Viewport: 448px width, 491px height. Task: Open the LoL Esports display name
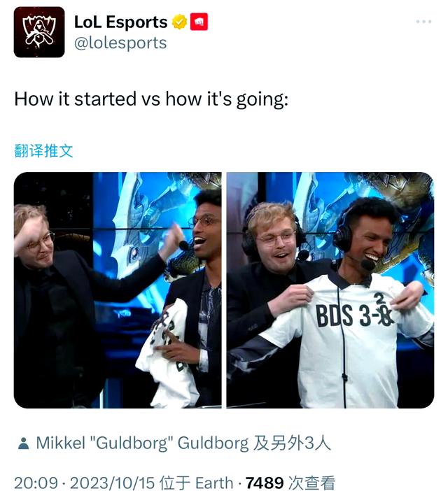(x=121, y=22)
